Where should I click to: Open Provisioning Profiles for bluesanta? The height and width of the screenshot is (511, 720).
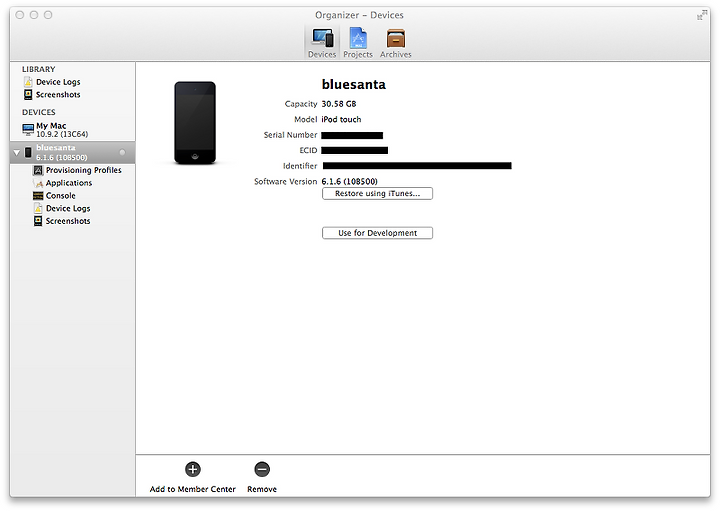pos(84,170)
